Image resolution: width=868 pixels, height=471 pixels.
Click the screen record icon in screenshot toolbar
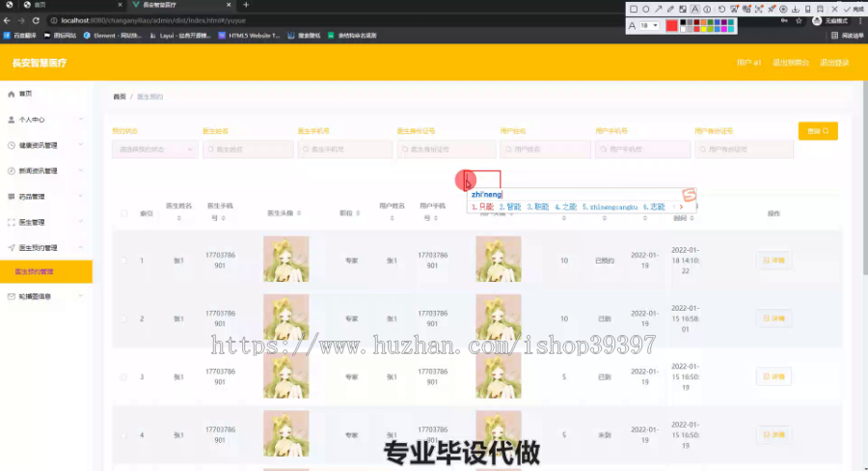coord(783,10)
